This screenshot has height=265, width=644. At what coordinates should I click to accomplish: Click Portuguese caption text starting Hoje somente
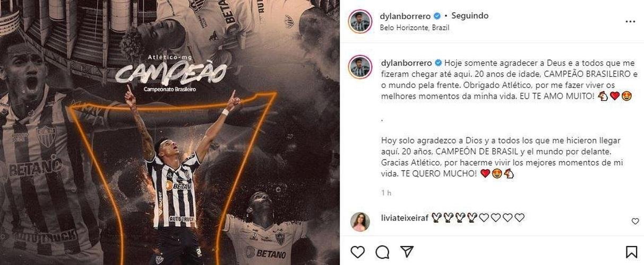505,85
